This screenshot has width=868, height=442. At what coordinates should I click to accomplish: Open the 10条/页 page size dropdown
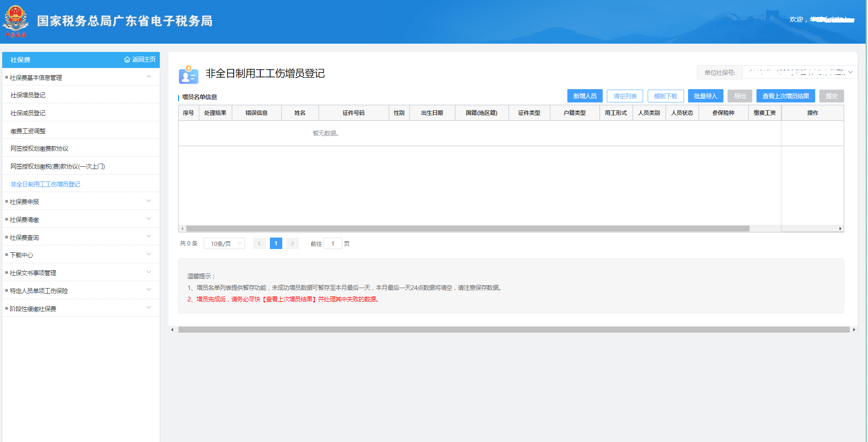[224, 244]
